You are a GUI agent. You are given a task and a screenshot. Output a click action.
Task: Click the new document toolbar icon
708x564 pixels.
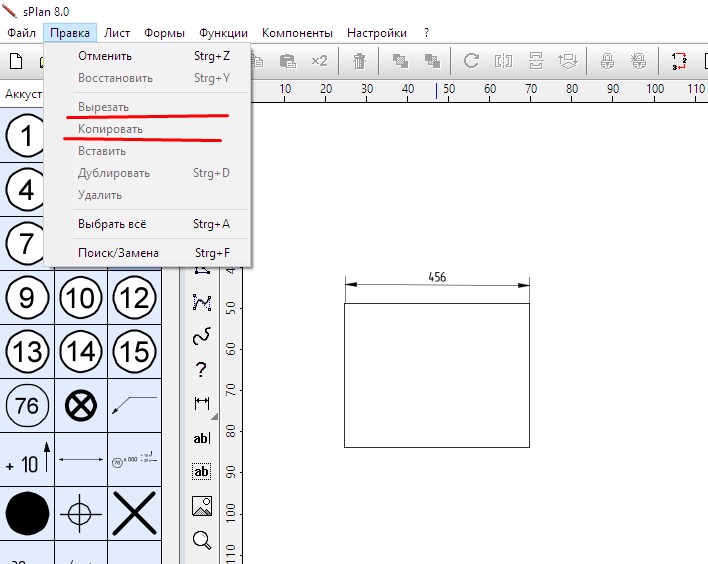[x=16, y=61]
